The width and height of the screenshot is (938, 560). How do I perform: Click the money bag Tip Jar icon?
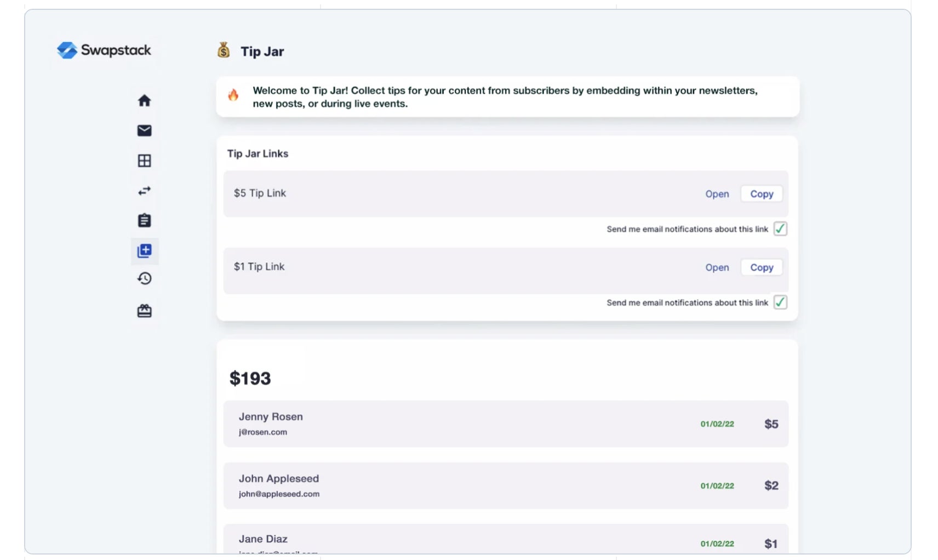coord(224,50)
